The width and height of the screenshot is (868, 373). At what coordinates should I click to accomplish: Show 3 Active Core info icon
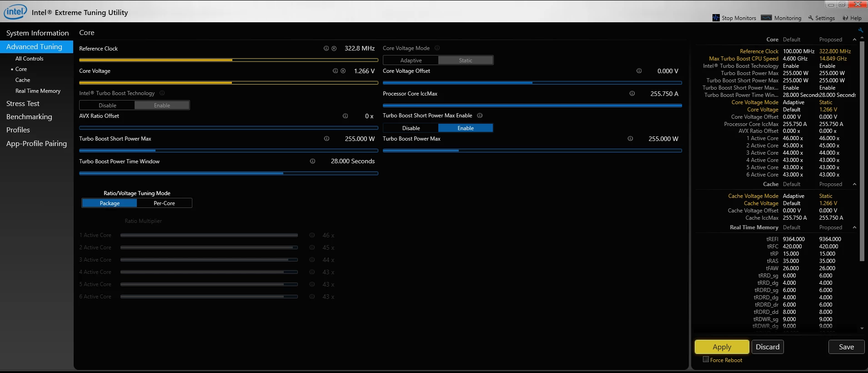pos(312,260)
